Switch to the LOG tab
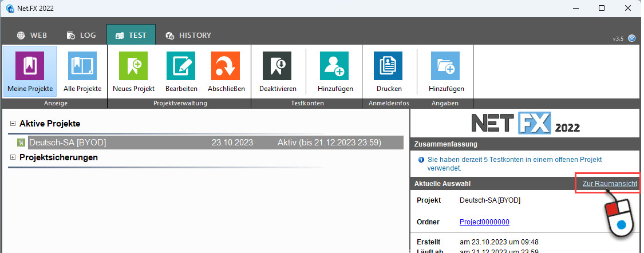The image size is (644, 253). point(81,35)
